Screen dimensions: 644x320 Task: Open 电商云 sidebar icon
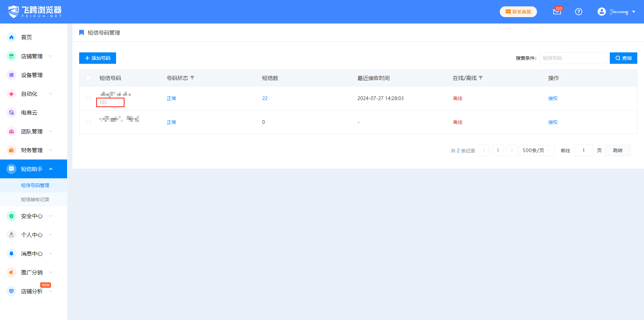[x=11, y=112]
